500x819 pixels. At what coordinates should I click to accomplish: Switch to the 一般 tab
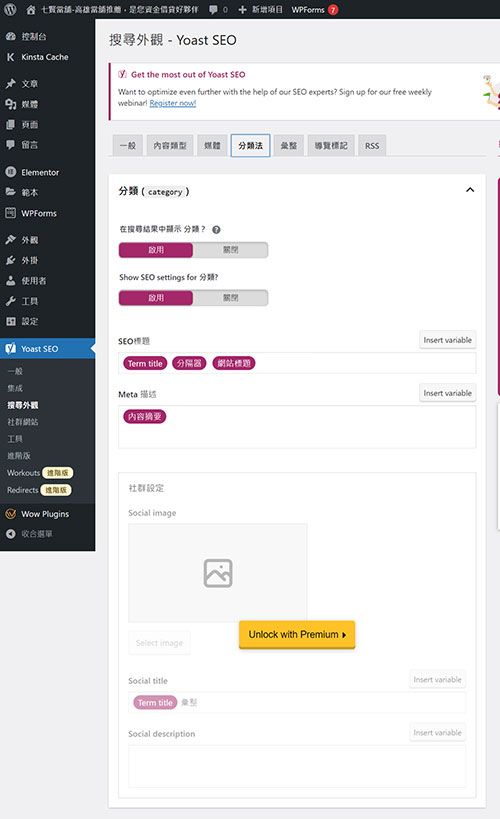point(127,145)
